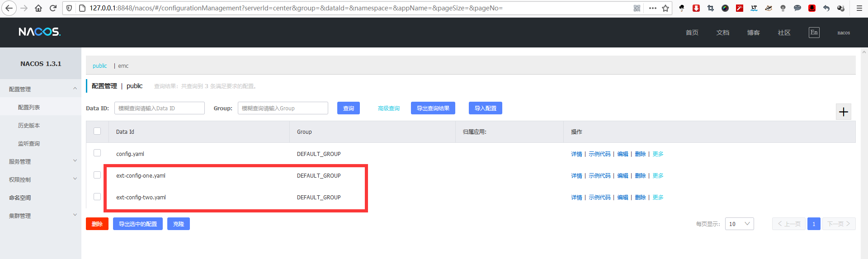This screenshot has height=259, width=868.
Task: Check the box for config.yaml
Action: point(97,153)
